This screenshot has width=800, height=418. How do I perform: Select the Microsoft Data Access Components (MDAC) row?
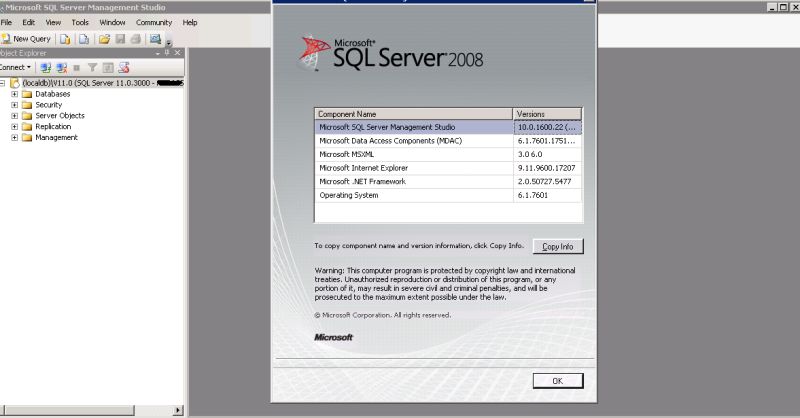point(448,141)
